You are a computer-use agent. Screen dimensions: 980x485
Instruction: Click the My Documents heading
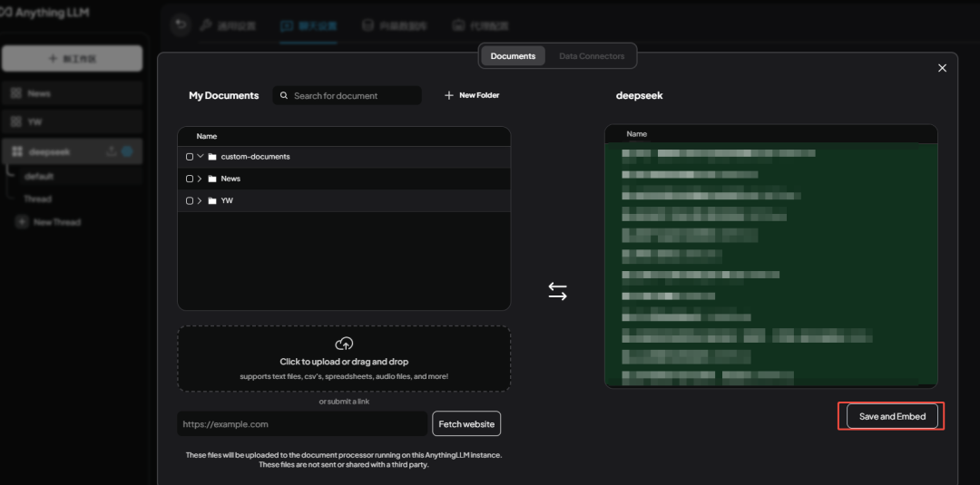224,95
